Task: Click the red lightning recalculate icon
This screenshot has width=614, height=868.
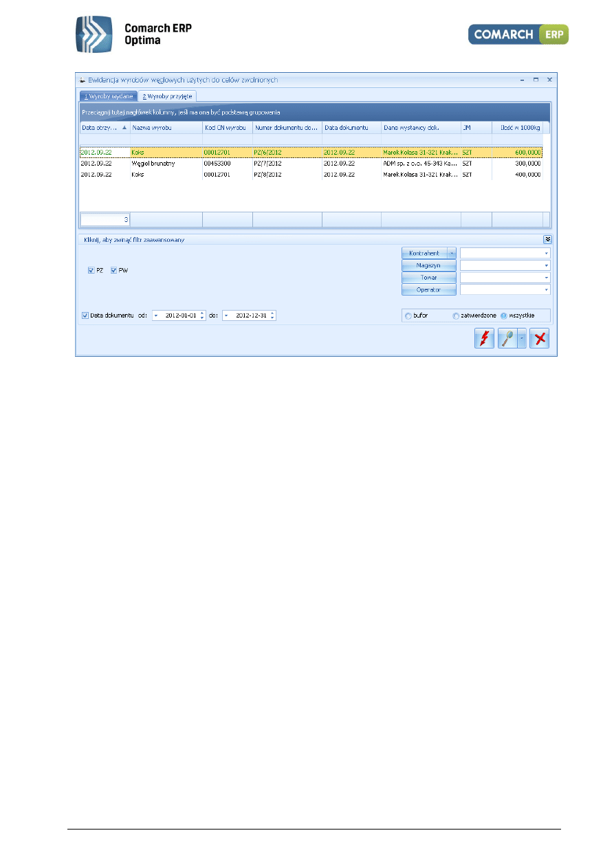Action: pyautogui.click(x=484, y=339)
